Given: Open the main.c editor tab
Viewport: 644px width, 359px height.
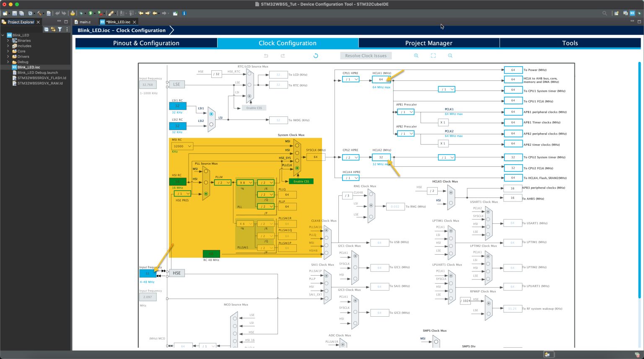Looking at the screenshot, I should coord(85,22).
